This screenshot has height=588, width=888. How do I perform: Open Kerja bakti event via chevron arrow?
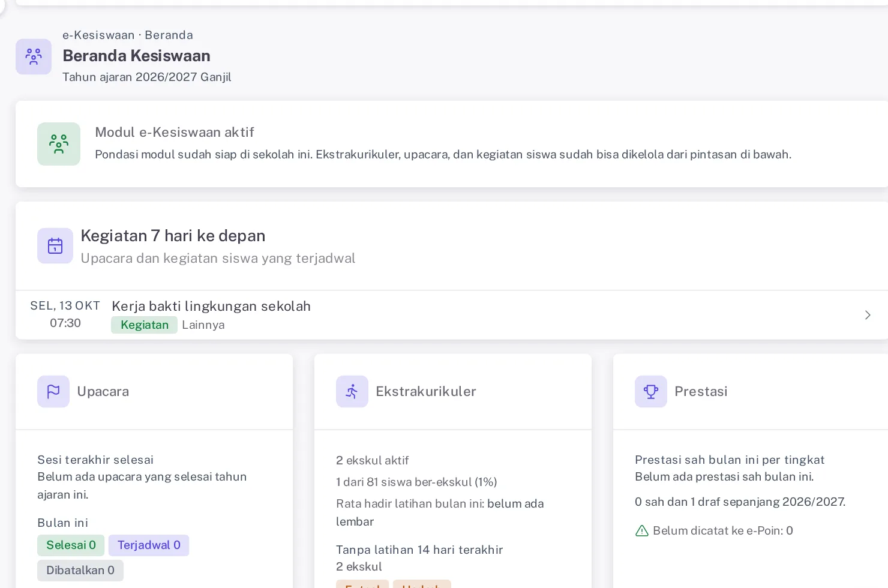tap(868, 315)
